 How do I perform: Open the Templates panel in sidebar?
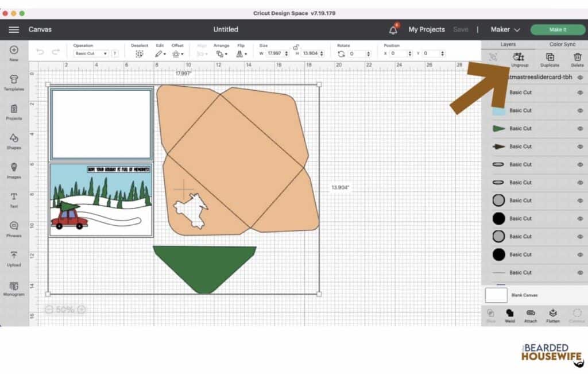click(x=14, y=83)
